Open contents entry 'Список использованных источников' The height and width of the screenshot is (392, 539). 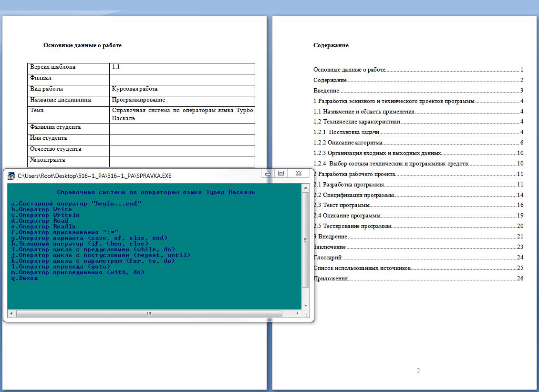419,268
